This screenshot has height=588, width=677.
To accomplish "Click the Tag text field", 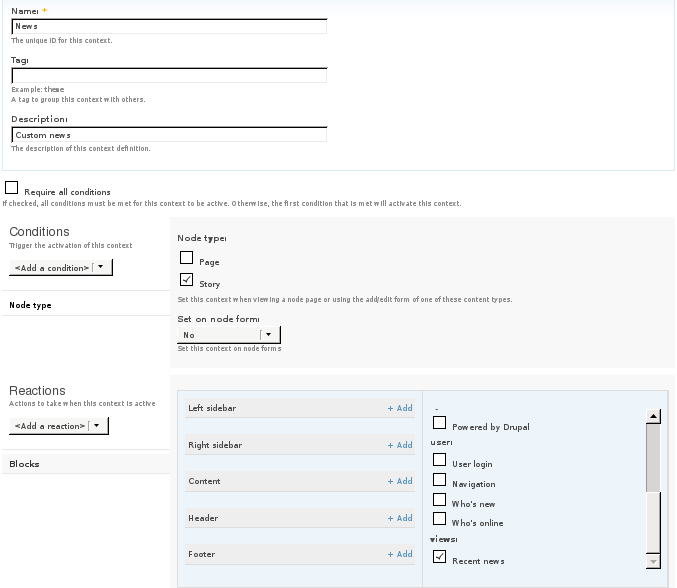I will pos(169,75).
